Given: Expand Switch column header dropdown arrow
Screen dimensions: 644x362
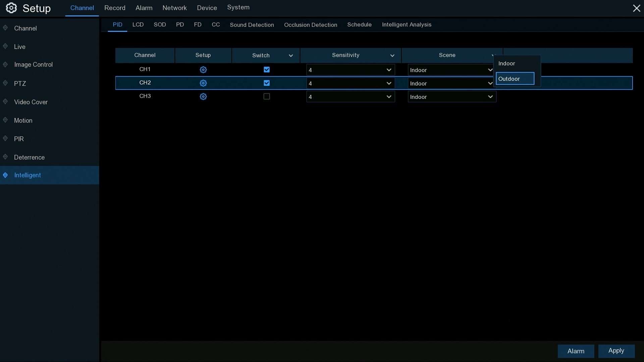Looking at the screenshot, I should point(291,56).
